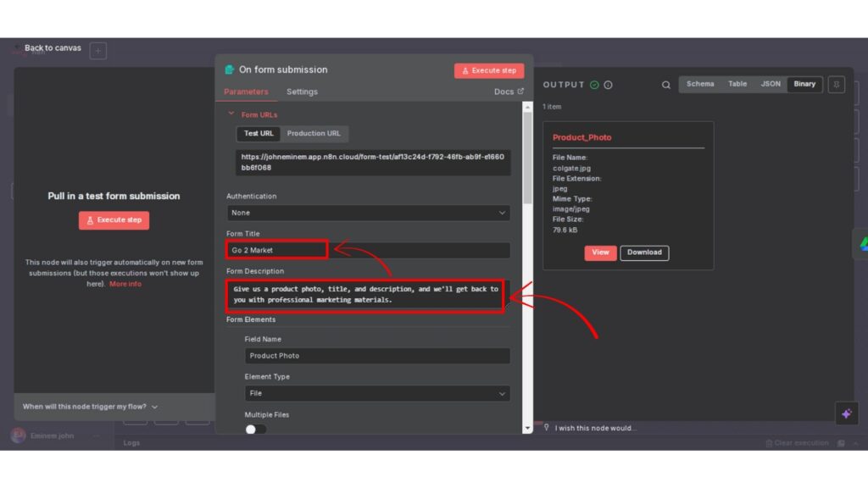Click the Google Drive icon at right edge
868x488 pixels.
click(x=862, y=243)
